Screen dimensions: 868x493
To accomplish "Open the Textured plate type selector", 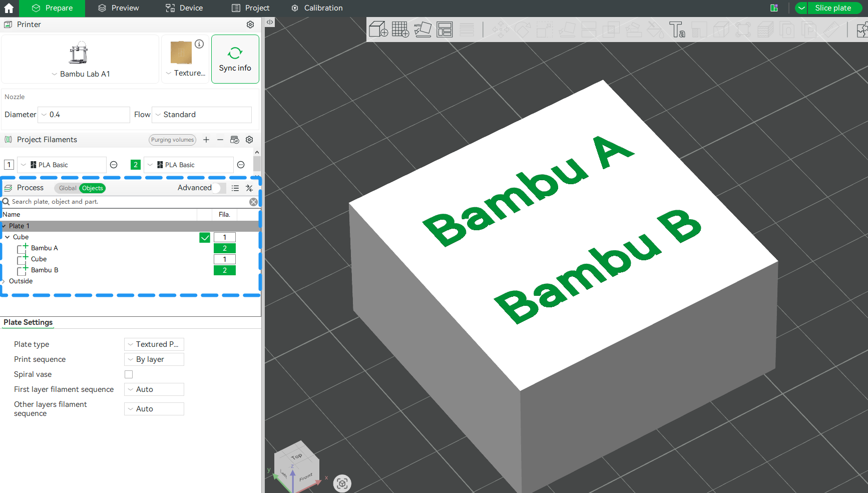I will [185, 73].
